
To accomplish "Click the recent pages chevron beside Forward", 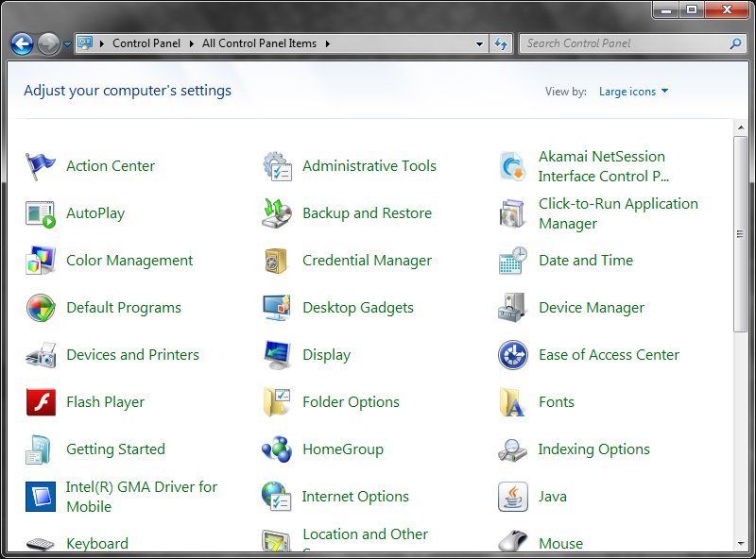I will (65, 42).
